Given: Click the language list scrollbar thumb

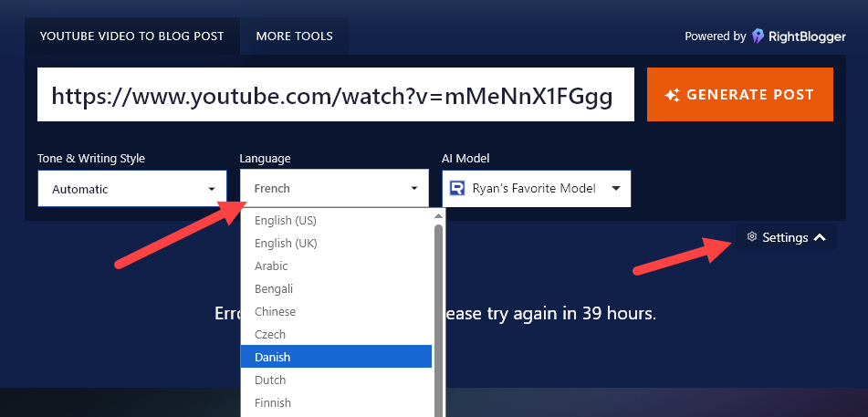Looking at the screenshot, I should coord(438,321).
